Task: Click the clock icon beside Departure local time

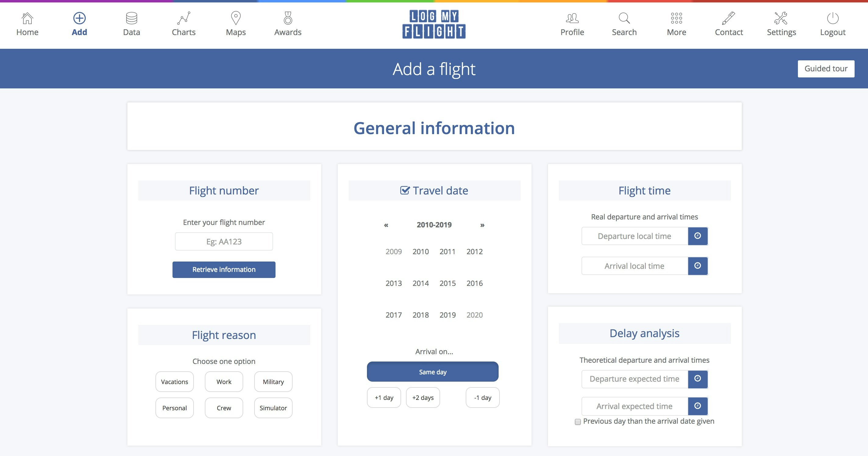Action: 698,236
